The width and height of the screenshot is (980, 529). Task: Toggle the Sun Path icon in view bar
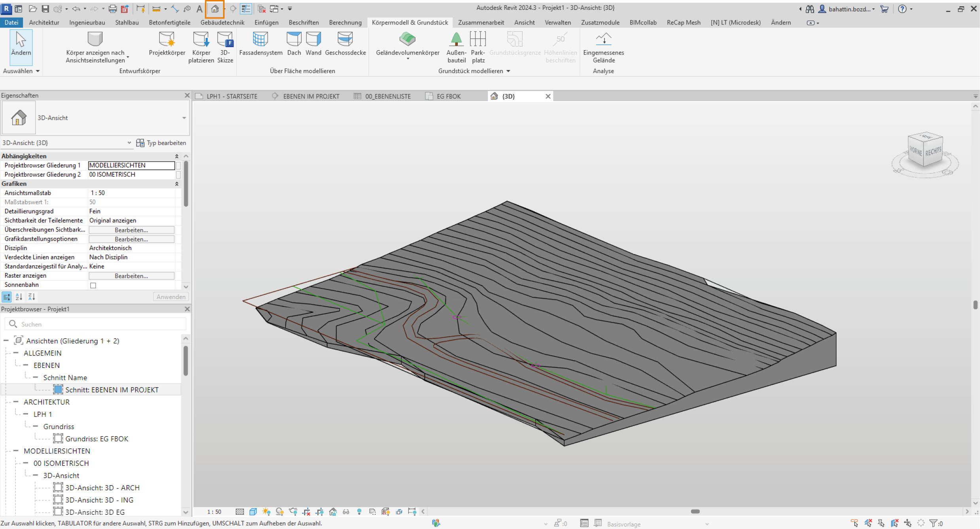click(266, 512)
